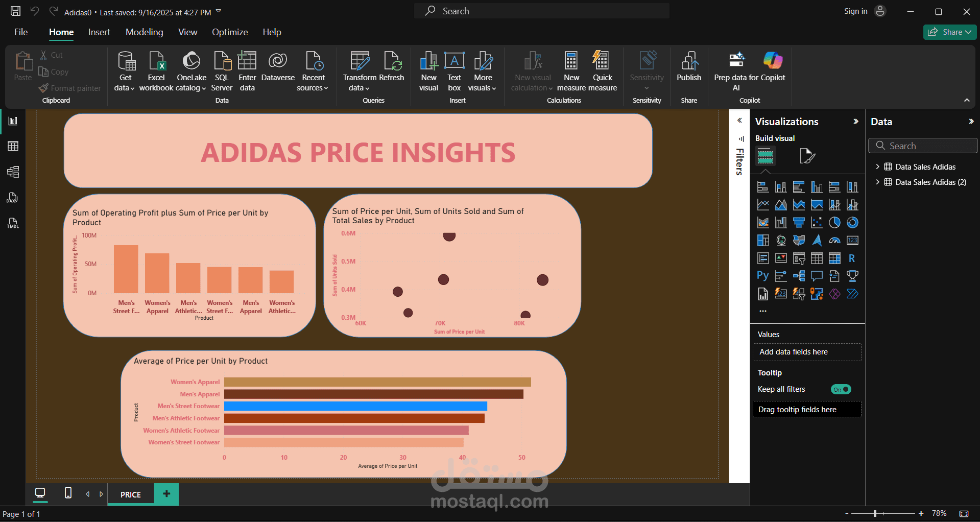Switch to Model view in left sidebar
The image size is (980, 522).
tap(13, 172)
